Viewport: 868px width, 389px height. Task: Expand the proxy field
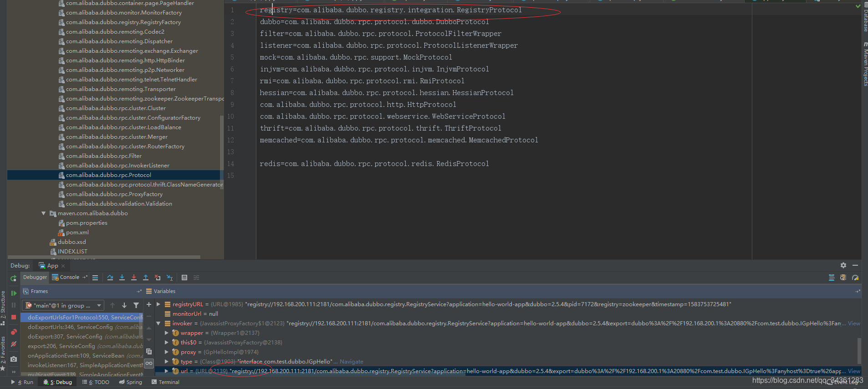[167, 352]
